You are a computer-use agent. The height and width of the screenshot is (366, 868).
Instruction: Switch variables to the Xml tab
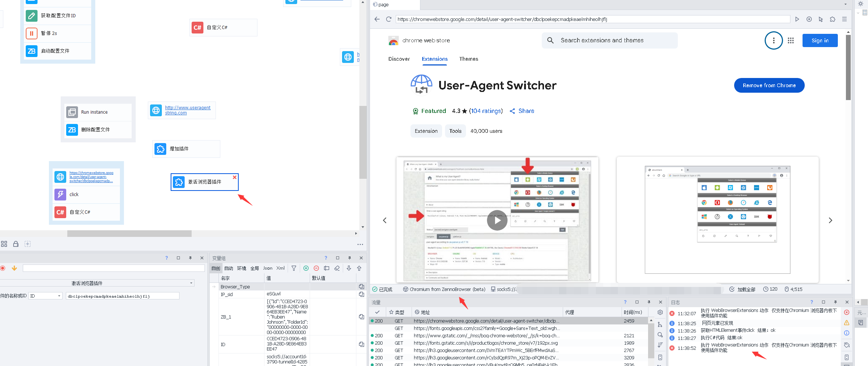tap(281, 268)
